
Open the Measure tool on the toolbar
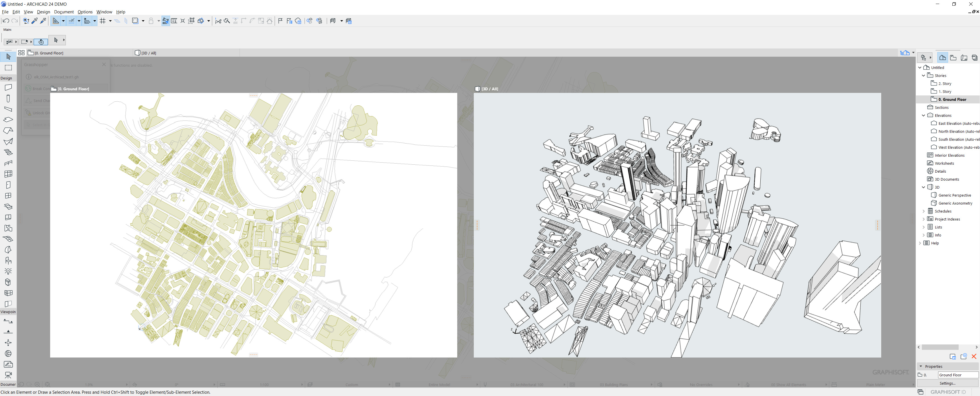click(174, 21)
